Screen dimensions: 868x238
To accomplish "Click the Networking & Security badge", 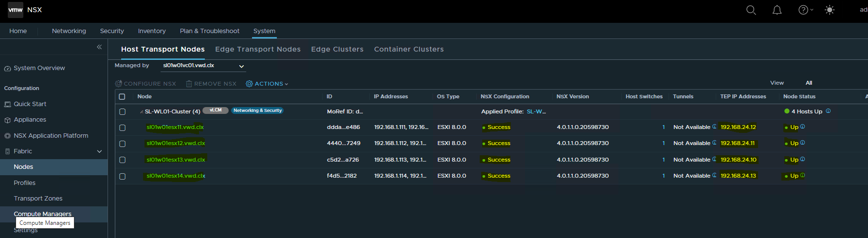I will pyautogui.click(x=257, y=110).
